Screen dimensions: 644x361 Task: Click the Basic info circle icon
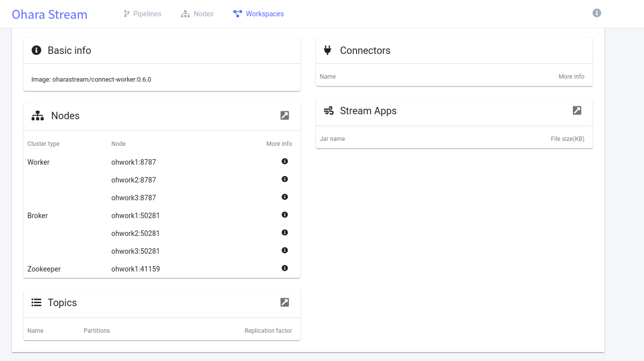[x=36, y=50]
